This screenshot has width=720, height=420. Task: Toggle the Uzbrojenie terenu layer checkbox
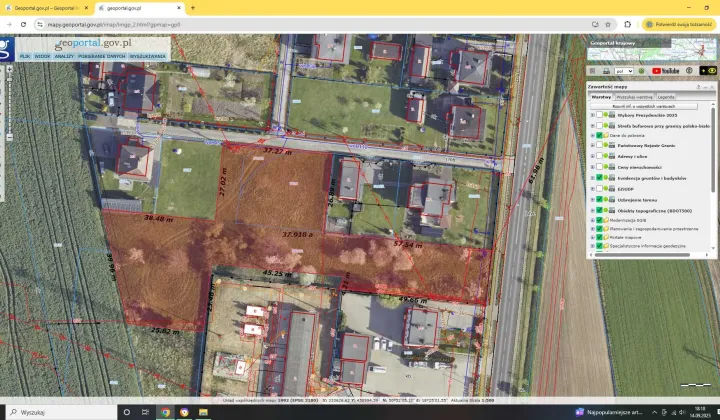599,198
